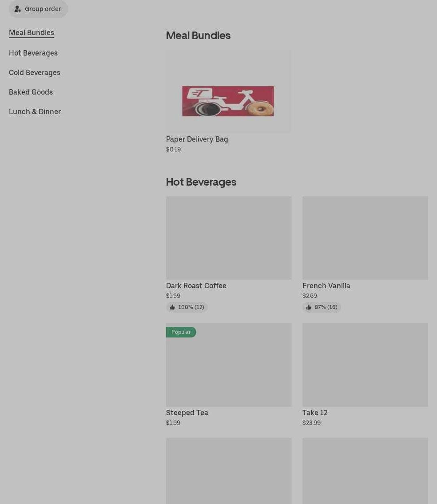
Task: Go to Cold Beverages section
Action: click(35, 73)
